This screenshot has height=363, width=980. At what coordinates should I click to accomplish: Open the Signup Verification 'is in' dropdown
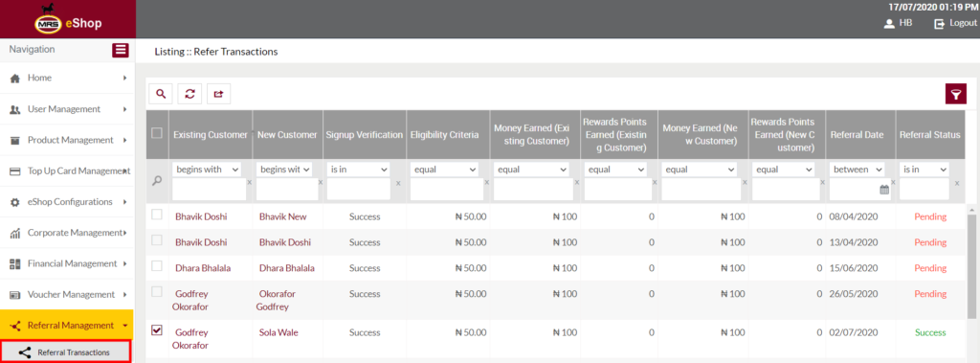point(358,169)
